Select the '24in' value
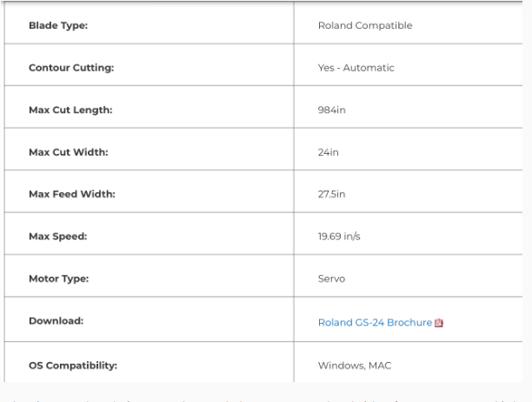 coord(329,152)
